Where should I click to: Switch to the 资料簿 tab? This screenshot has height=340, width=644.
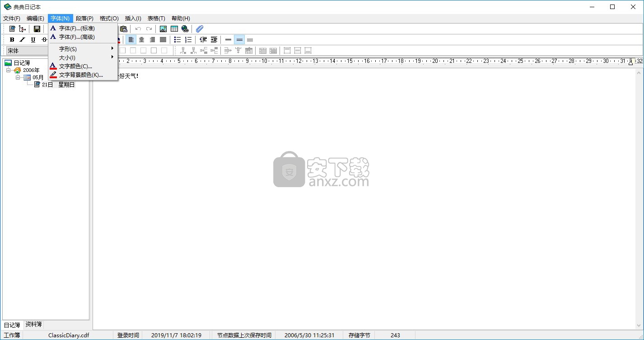pos(33,324)
